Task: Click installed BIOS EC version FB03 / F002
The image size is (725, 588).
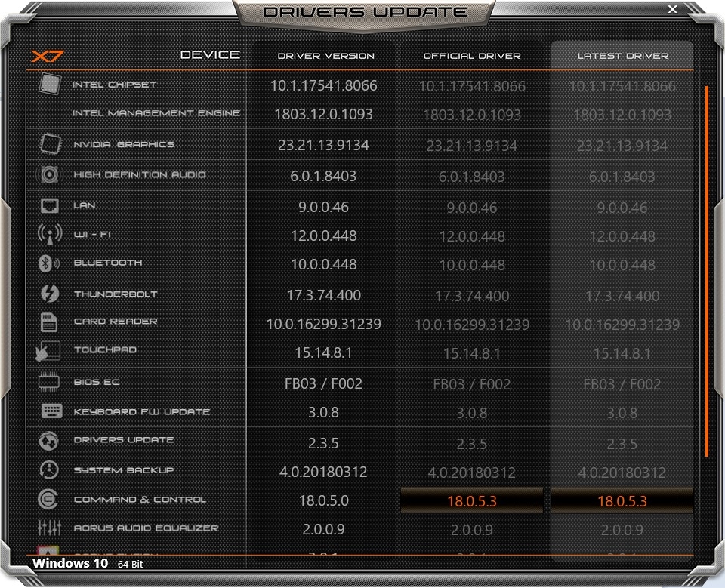Action: point(324,383)
